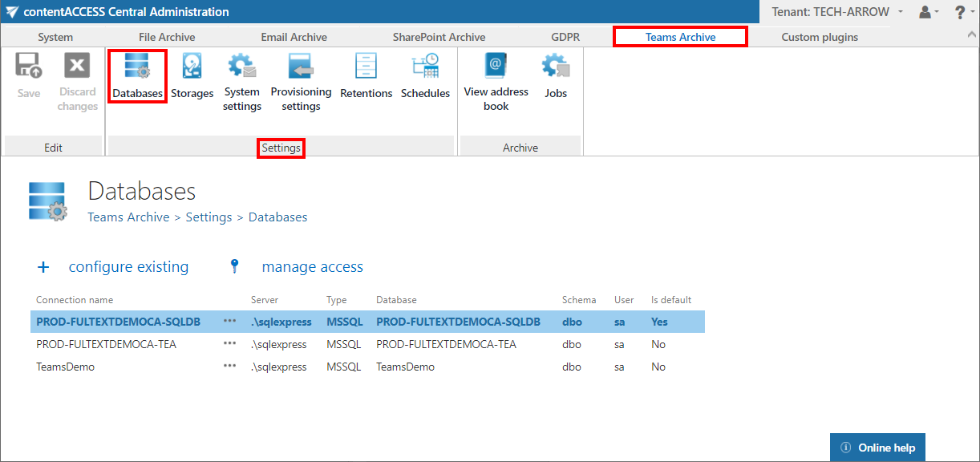Viewport: 980px width, 462px height.
Task: Open the TeamsDemo row ellipsis menu
Action: coord(229,367)
